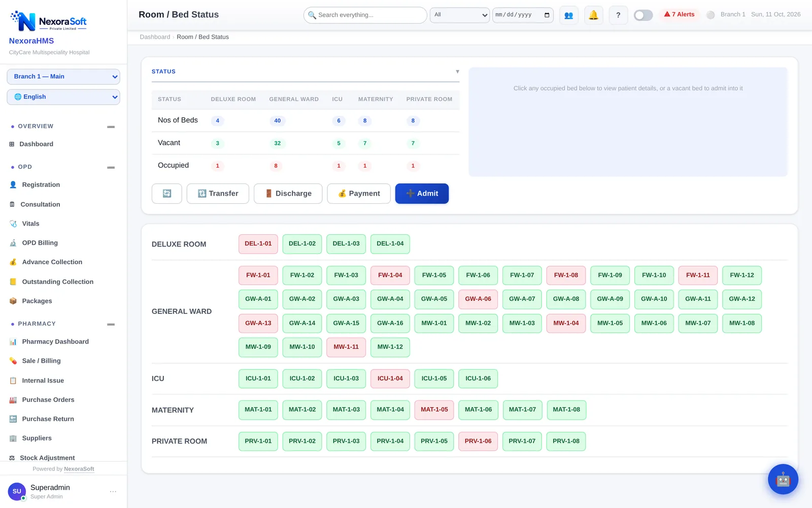Open the date picker calendar icon
The width and height of the screenshot is (812, 508).
pyautogui.click(x=547, y=15)
